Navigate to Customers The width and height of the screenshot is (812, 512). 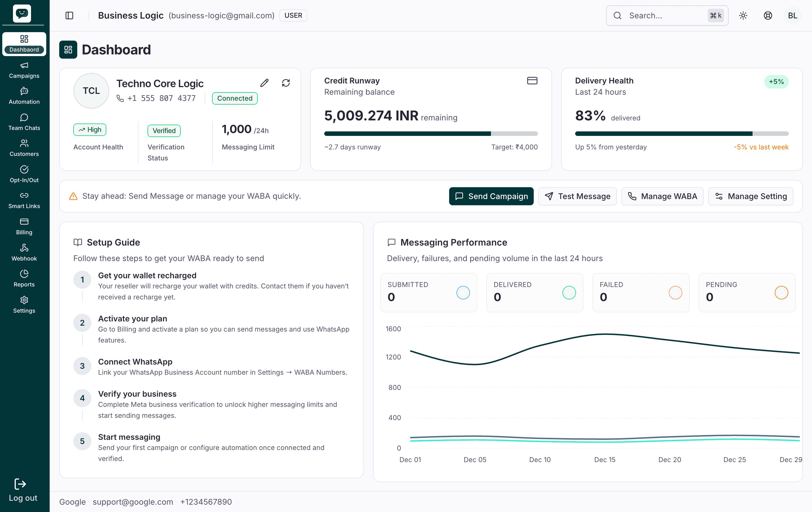click(24, 148)
